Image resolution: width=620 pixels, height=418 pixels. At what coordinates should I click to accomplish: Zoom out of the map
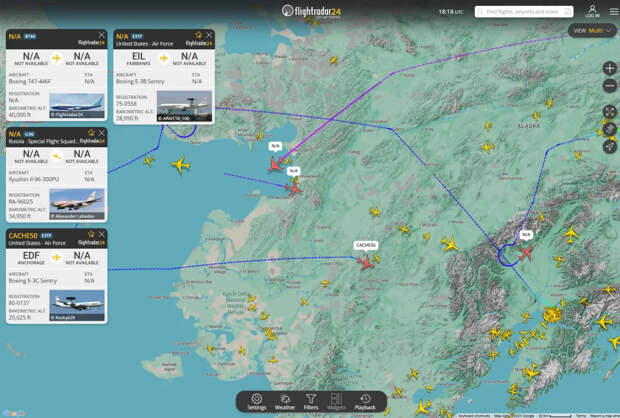610,86
